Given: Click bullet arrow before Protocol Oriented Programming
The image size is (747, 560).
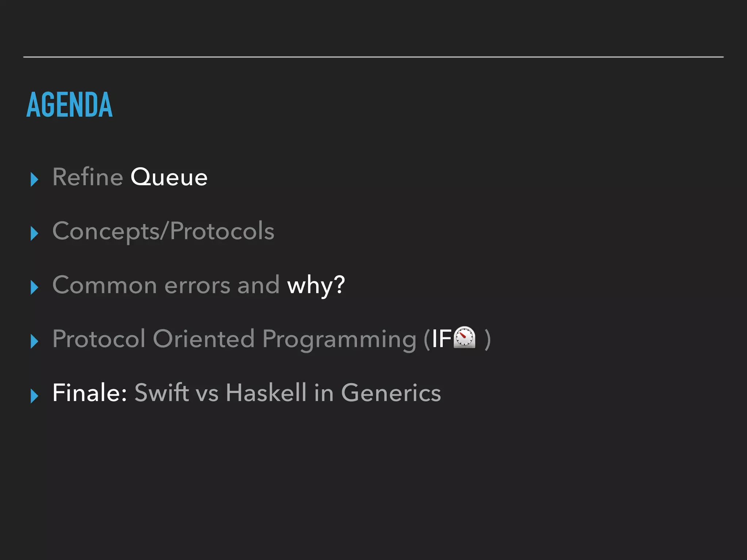Looking at the screenshot, I should point(35,341).
